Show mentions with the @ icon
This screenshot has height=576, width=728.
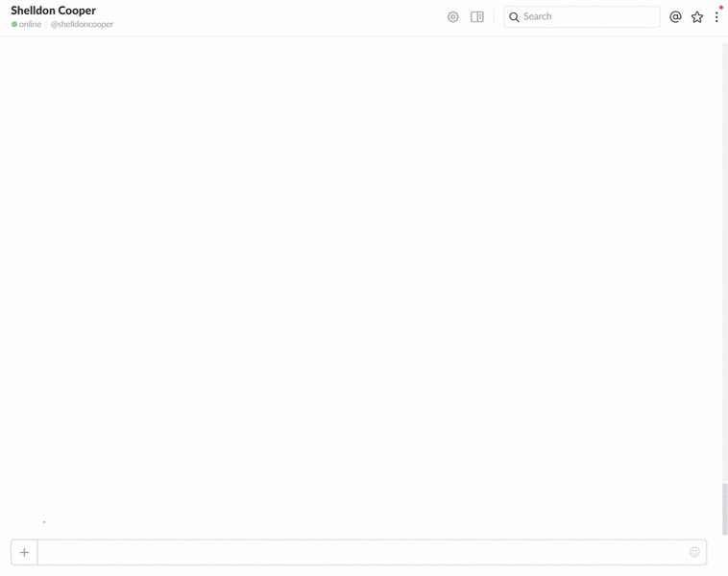(675, 17)
